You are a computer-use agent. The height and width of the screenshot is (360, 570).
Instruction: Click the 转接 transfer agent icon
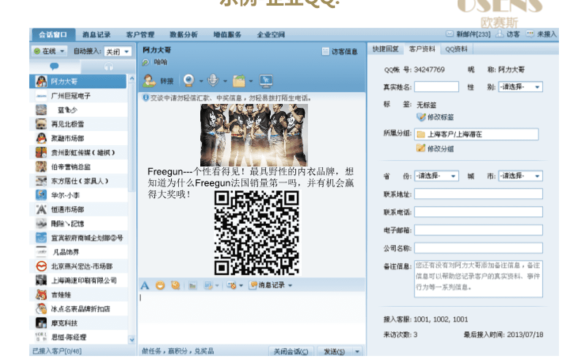pyautogui.click(x=149, y=80)
